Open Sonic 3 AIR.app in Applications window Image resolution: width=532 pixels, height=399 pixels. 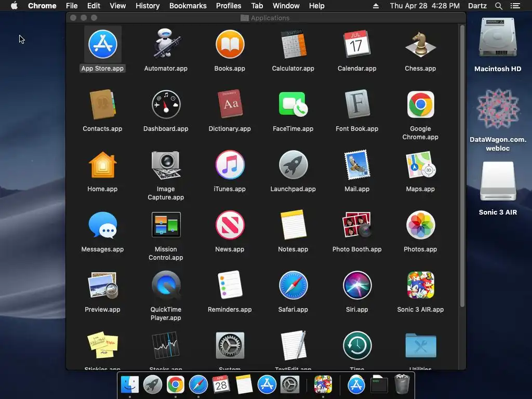(x=420, y=285)
